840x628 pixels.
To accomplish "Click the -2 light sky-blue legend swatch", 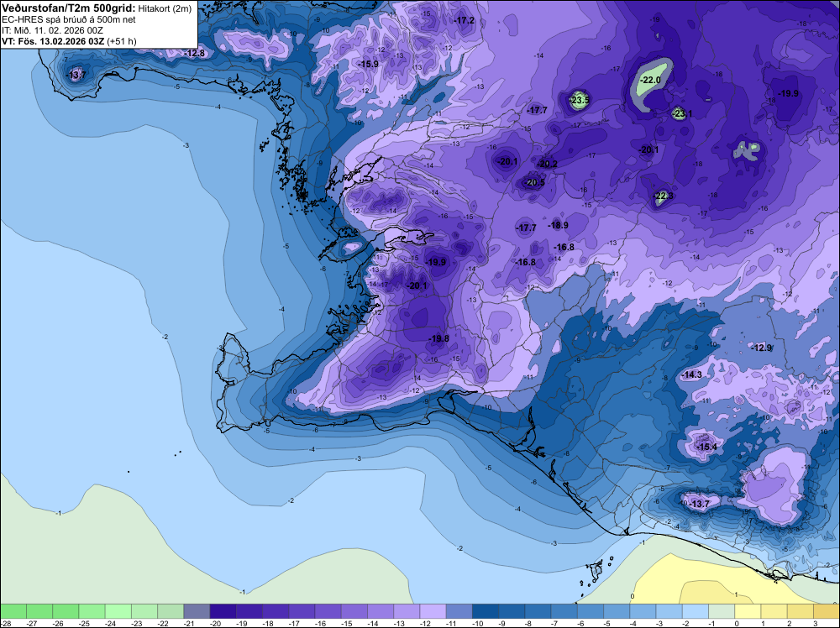I will point(696,611).
